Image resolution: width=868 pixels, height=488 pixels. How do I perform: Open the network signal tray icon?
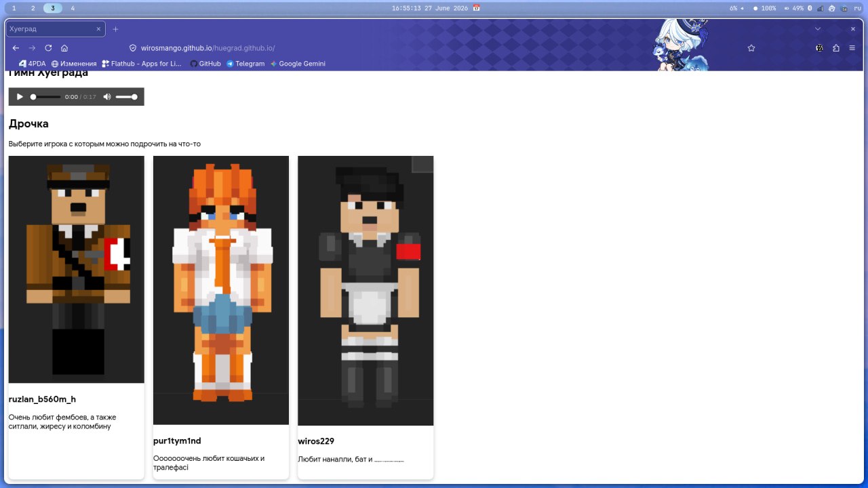tap(821, 8)
